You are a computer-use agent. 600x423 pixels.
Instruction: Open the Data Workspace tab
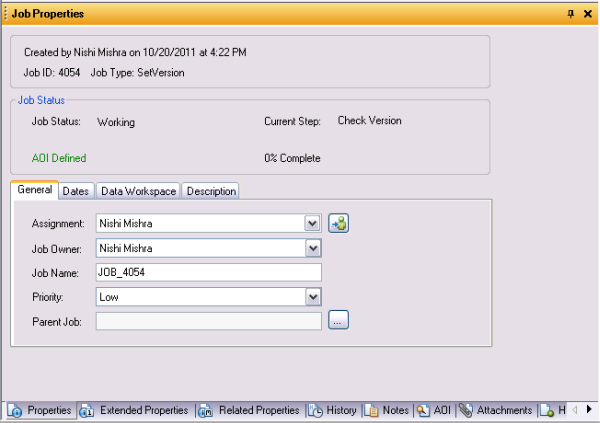pos(138,191)
